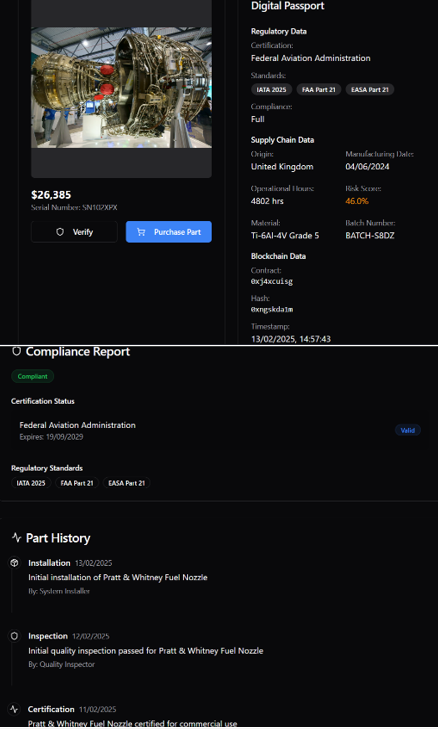The image size is (438, 729).
Task: Click the Certification date 11/02/2025
Action: click(x=98, y=709)
